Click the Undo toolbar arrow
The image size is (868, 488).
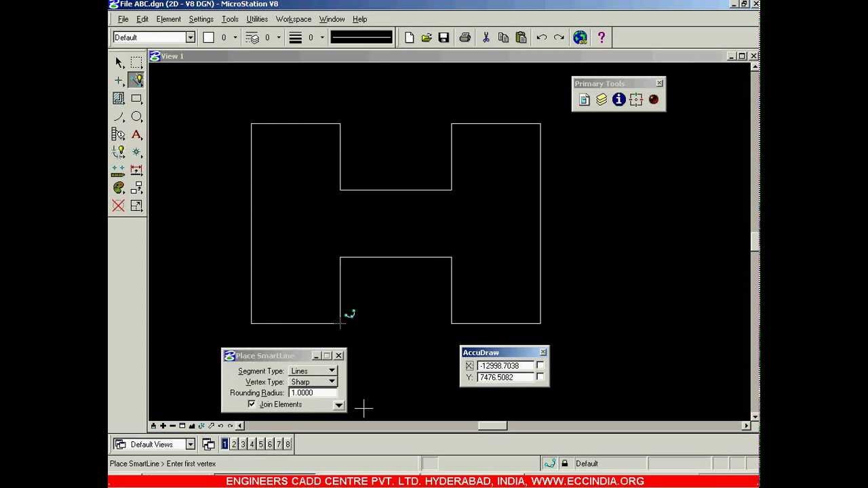click(541, 38)
